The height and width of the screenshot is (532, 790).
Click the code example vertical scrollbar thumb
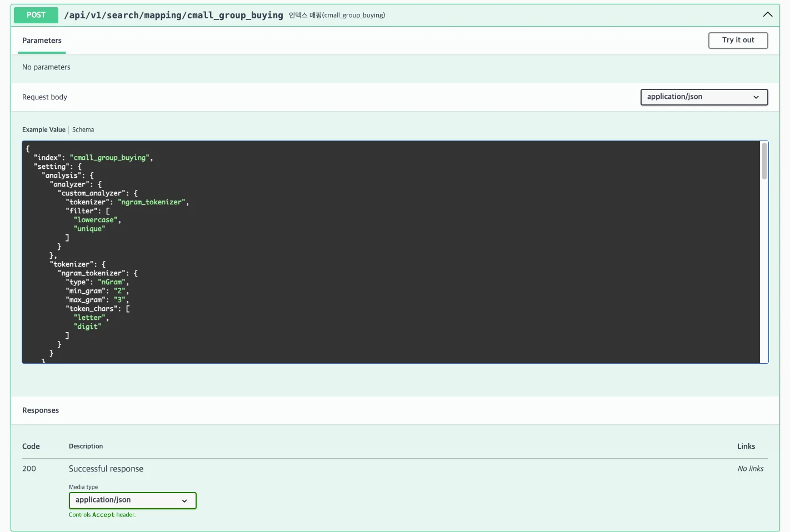tap(764, 161)
